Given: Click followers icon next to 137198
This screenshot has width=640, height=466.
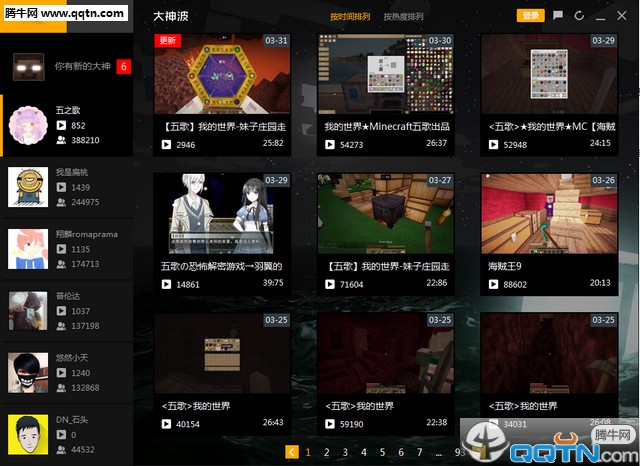Looking at the screenshot, I should 61,326.
